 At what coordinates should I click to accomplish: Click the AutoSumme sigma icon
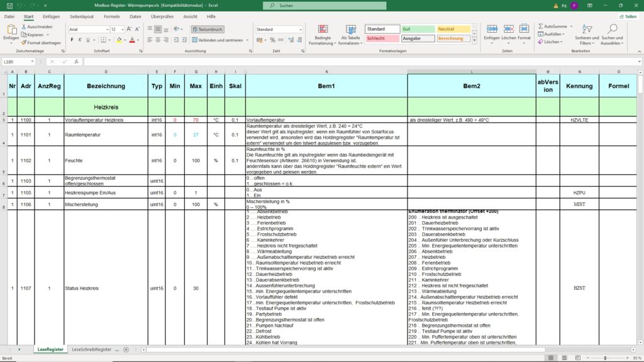point(540,26)
